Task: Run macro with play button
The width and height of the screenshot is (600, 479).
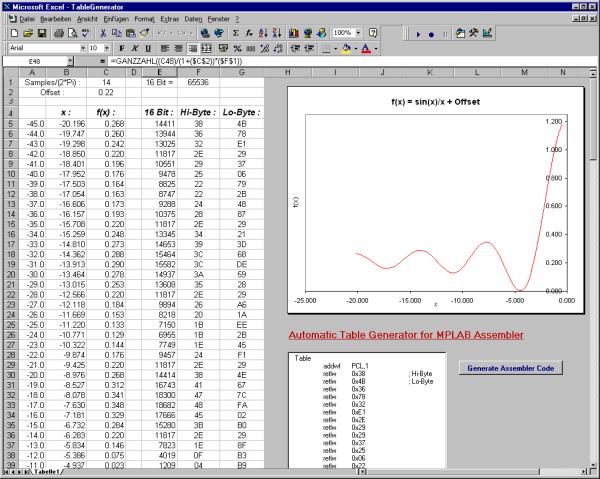Action: click(x=417, y=33)
